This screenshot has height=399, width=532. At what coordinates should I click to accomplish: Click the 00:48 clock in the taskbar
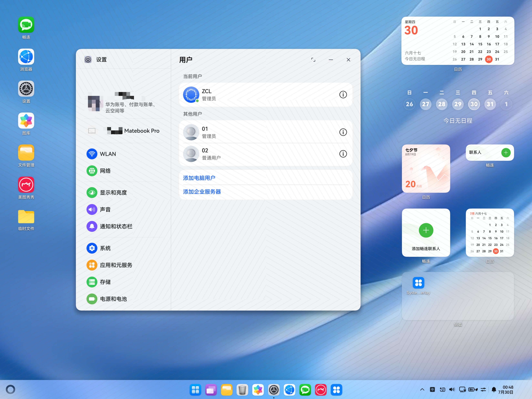(x=508, y=387)
